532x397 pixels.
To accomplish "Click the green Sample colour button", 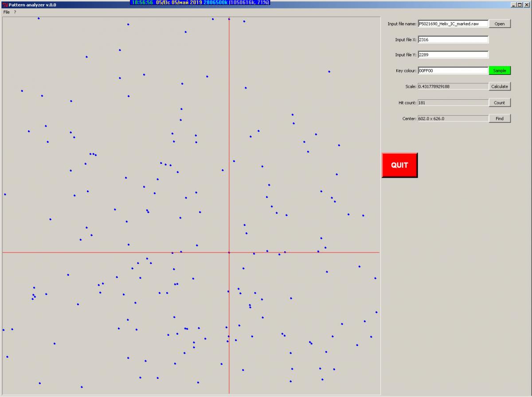I will point(500,71).
